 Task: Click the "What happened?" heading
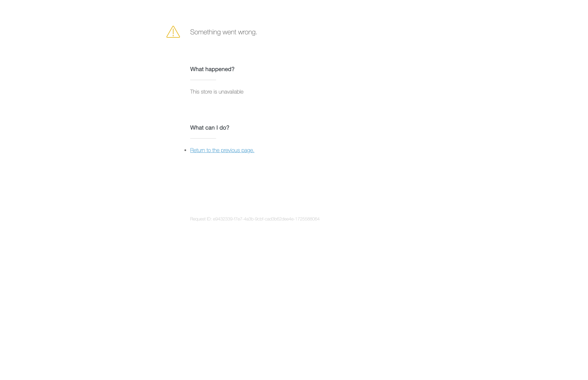point(212,69)
